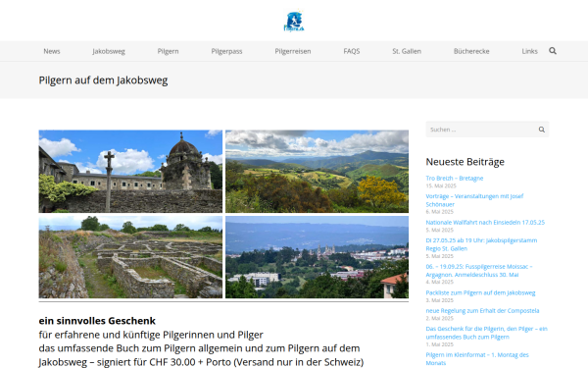This screenshot has height=368, width=588.
Task: Click the page title Pilgern auf dem Jakobsweg
Action: [103, 80]
